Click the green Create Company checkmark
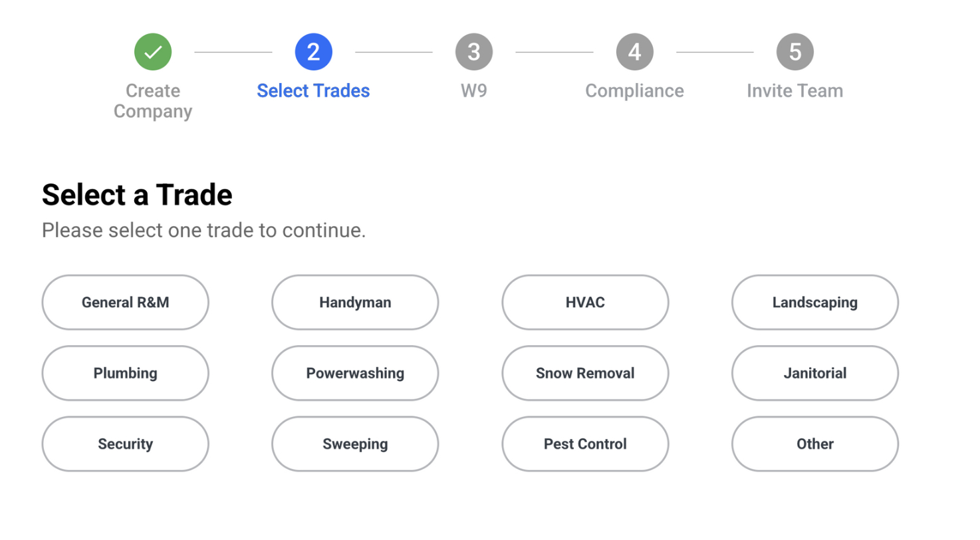 152,51
